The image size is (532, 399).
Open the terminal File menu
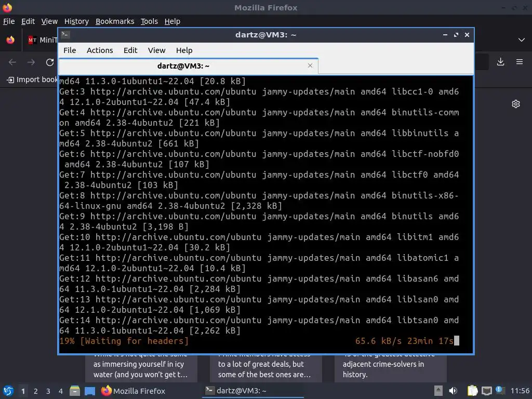click(70, 50)
